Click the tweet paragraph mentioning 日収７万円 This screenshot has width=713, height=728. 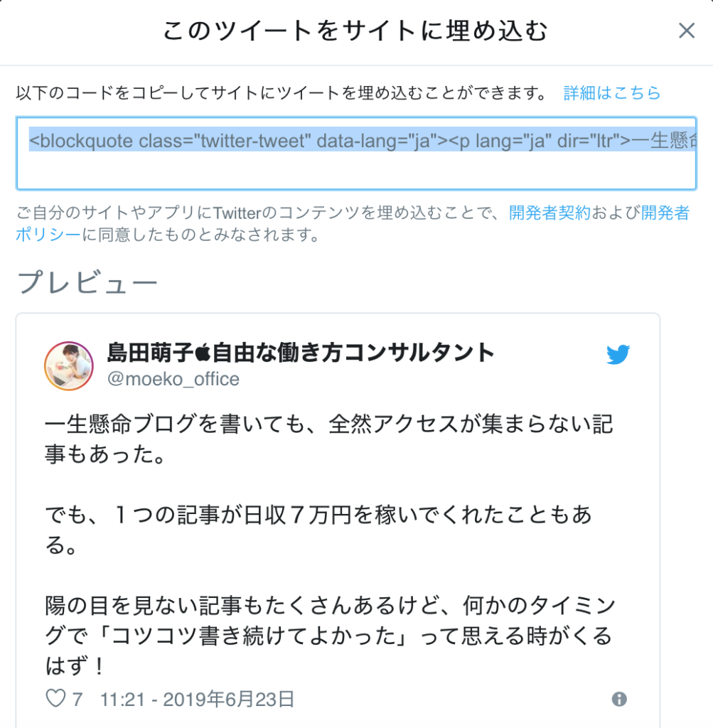[x=318, y=529]
